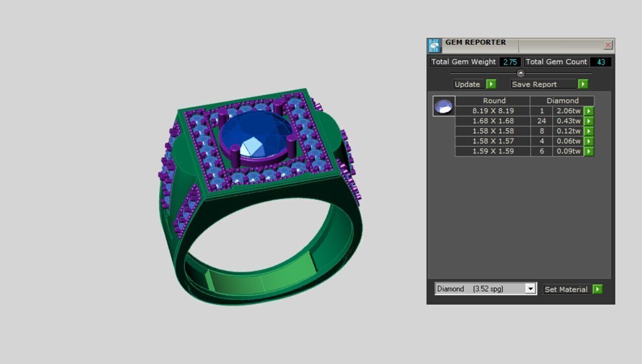Click the green arrow next to Save Report

point(583,84)
